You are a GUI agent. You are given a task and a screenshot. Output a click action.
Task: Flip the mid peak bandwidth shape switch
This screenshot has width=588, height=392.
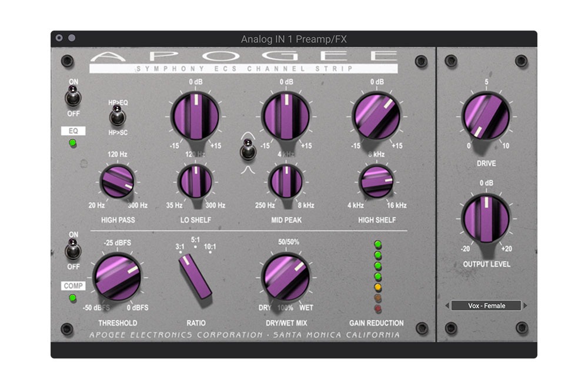tap(248, 149)
